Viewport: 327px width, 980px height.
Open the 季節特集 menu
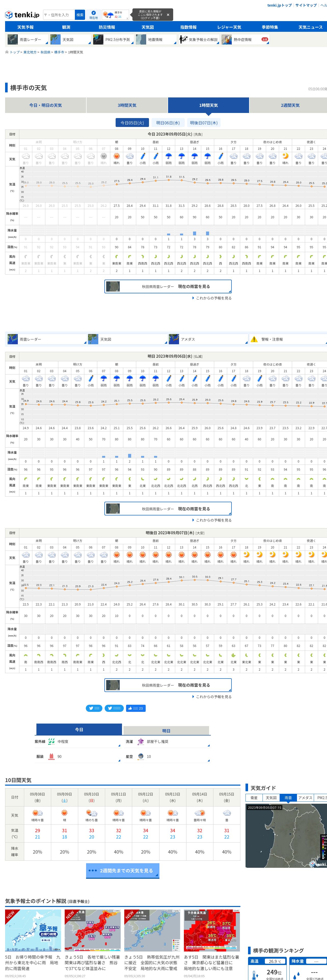coord(270,27)
